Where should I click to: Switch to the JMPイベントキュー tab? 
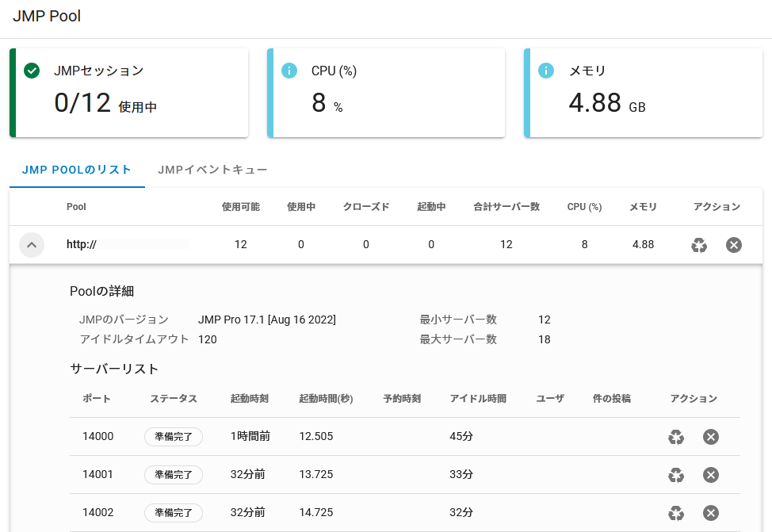[x=212, y=170]
